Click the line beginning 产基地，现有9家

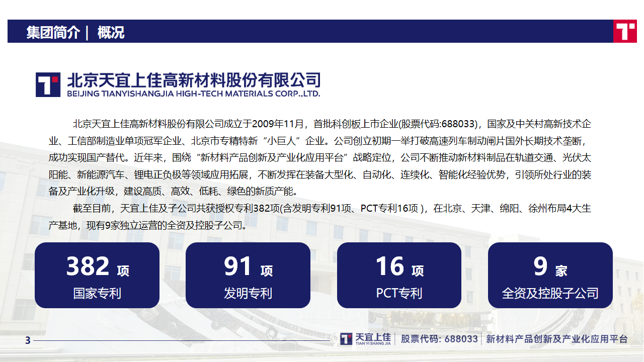(x=148, y=226)
